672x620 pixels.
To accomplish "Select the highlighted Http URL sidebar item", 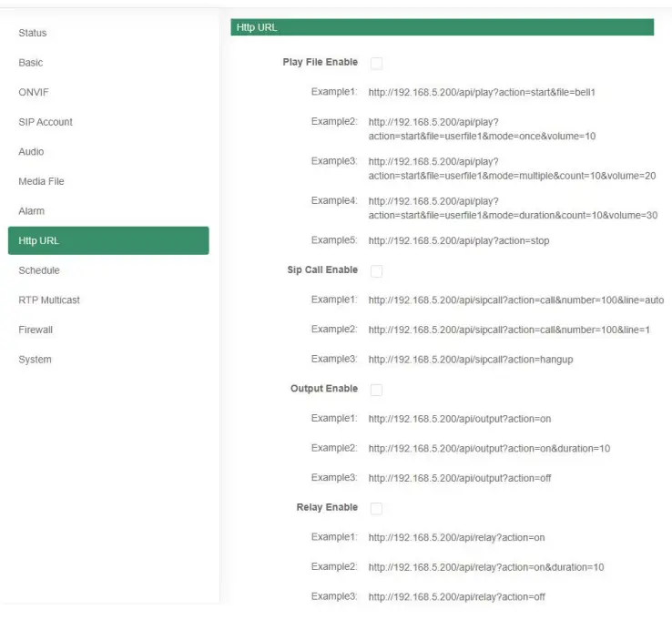I will coord(108,240).
